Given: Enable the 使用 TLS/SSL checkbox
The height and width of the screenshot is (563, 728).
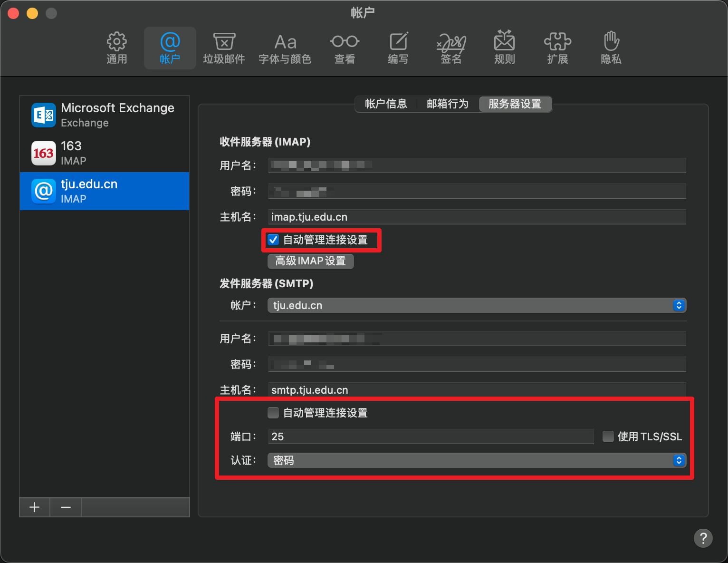Looking at the screenshot, I should 608,437.
